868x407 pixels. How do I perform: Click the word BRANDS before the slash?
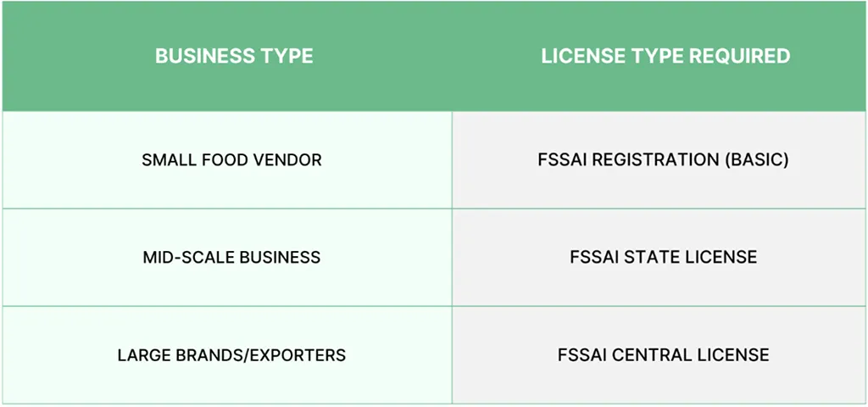click(x=204, y=355)
